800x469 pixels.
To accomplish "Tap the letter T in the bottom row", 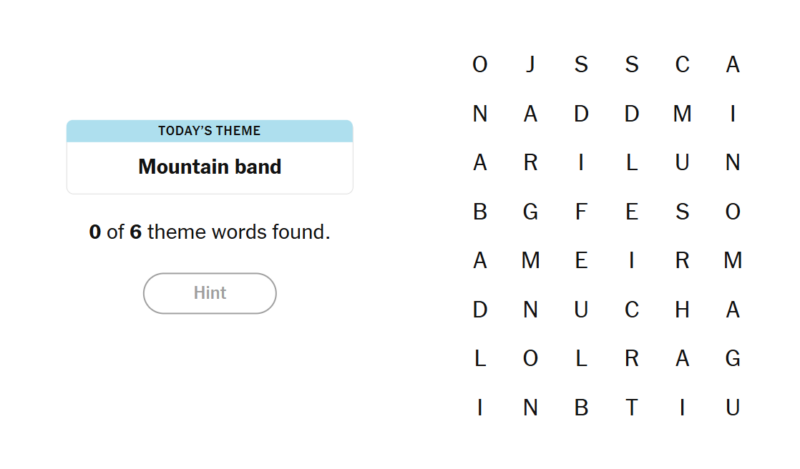I will pos(631,408).
